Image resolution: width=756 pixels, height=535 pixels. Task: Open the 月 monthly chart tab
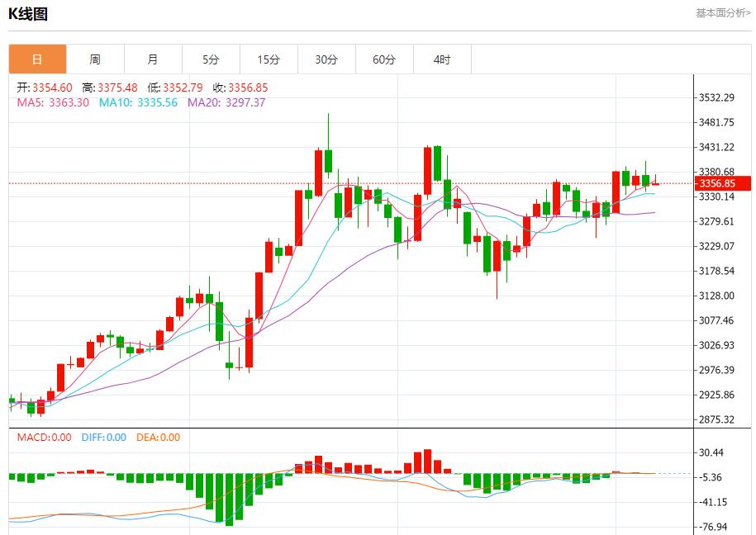(x=153, y=59)
